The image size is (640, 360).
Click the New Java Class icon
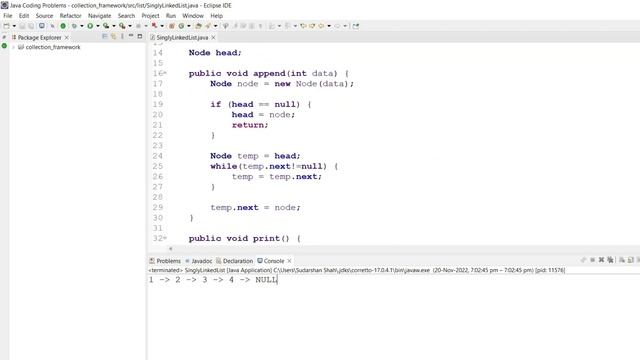click(181, 26)
